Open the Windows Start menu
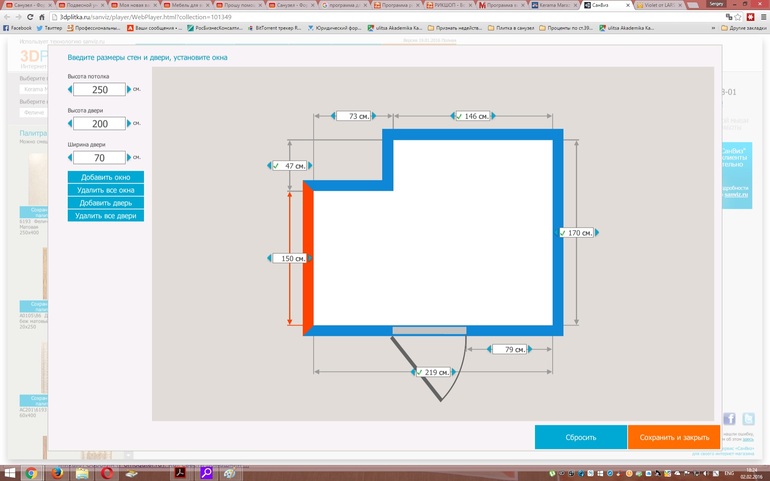The height and width of the screenshot is (481, 770). [x=10, y=472]
